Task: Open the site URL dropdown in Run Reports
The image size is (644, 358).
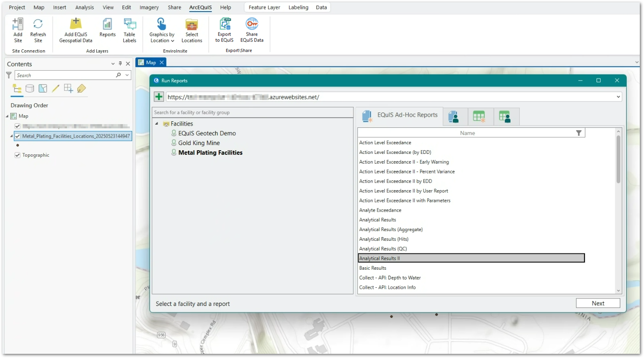Action: pyautogui.click(x=618, y=97)
